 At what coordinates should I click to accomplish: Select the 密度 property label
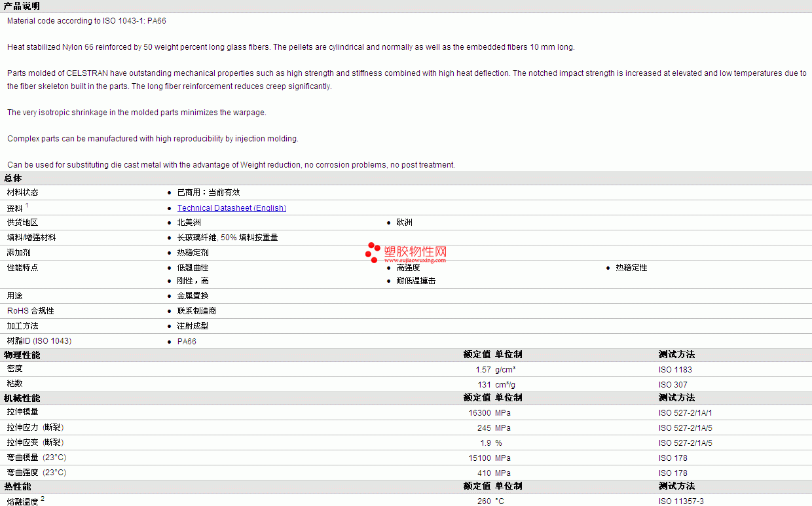pyautogui.click(x=15, y=369)
